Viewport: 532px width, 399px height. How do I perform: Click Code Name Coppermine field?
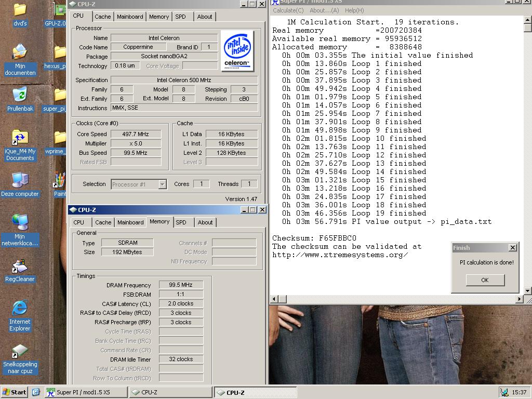tap(138, 47)
